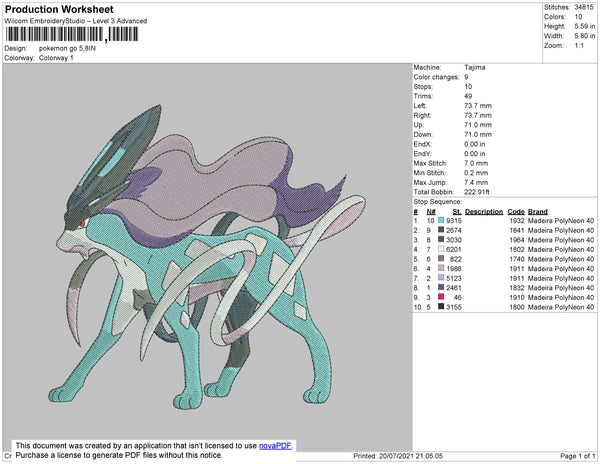The width and height of the screenshot is (600, 464).
Task: Click the stitch count 6201 in row 4
Action: (x=454, y=249)
